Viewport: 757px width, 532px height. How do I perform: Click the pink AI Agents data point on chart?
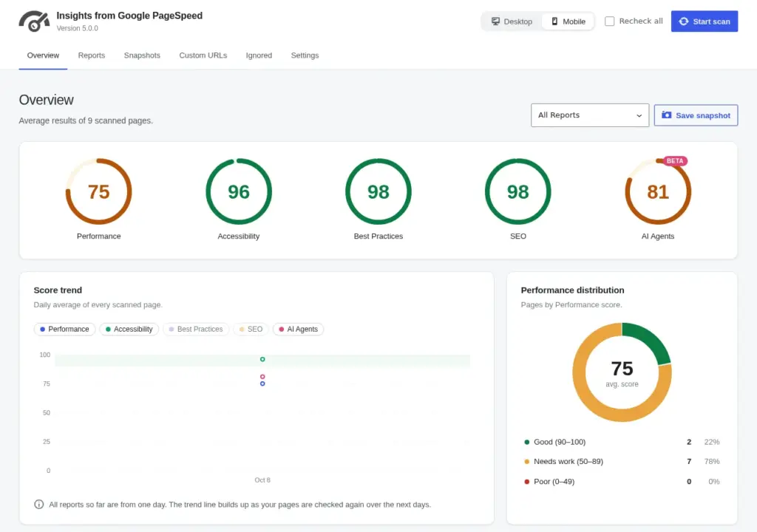tap(262, 377)
